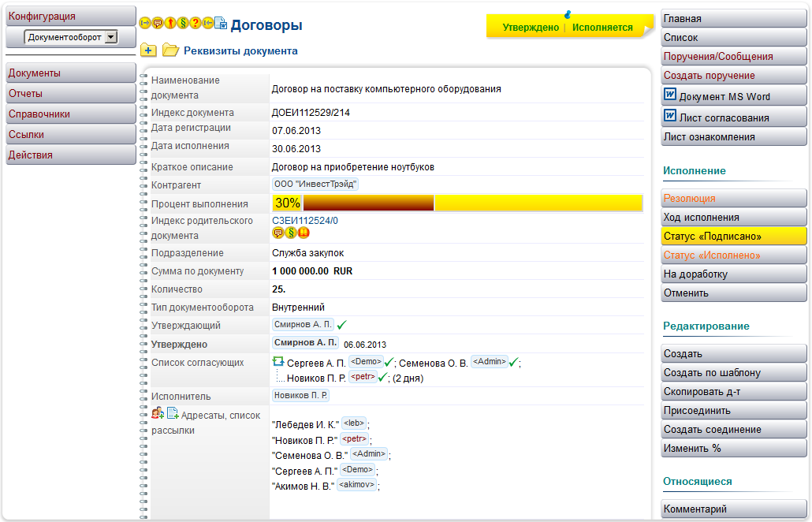Click the open folder icon near Реквизиты документа

coord(170,50)
